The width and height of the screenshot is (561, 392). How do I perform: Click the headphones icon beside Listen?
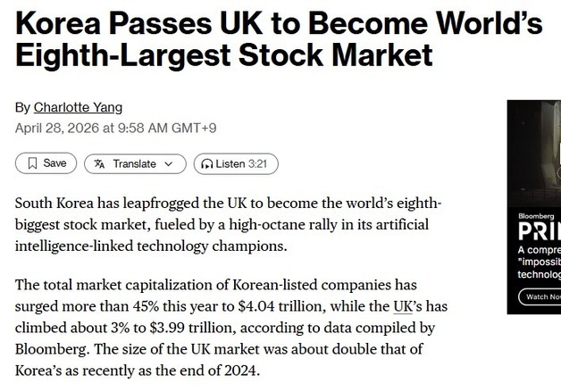[x=207, y=163]
